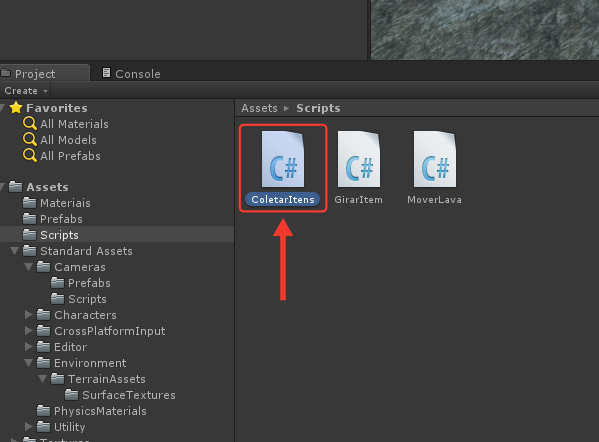
Task: Click Scripts in the breadcrumb path
Action: tap(318, 108)
